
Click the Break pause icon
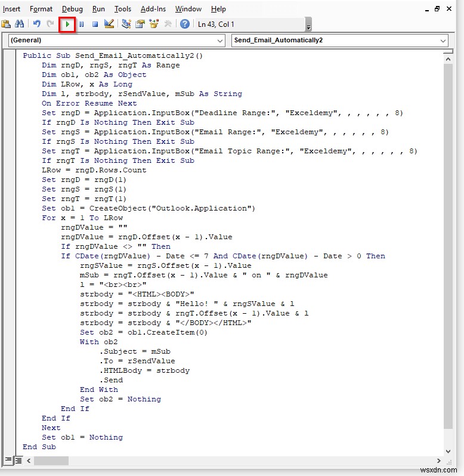click(81, 24)
